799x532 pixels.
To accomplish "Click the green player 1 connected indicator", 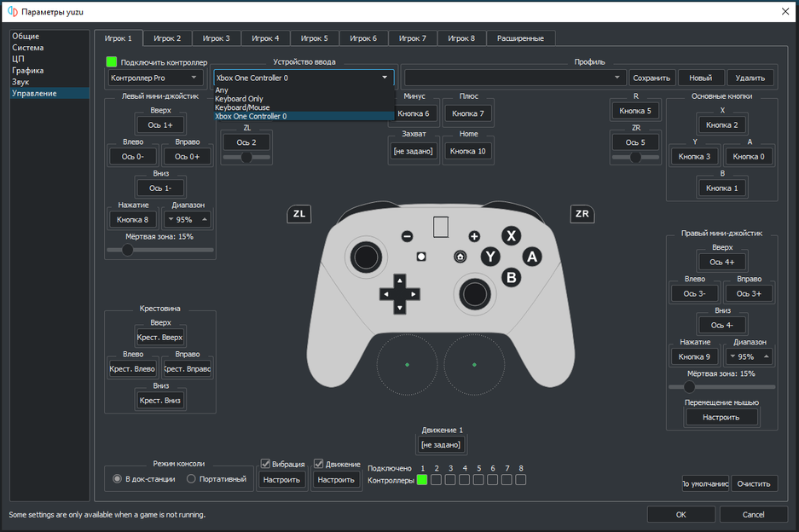I will [421, 480].
